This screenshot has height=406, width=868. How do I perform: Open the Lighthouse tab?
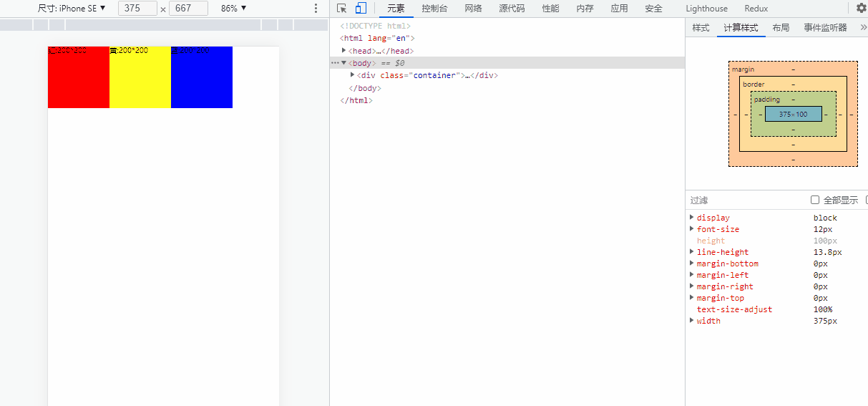coord(706,9)
